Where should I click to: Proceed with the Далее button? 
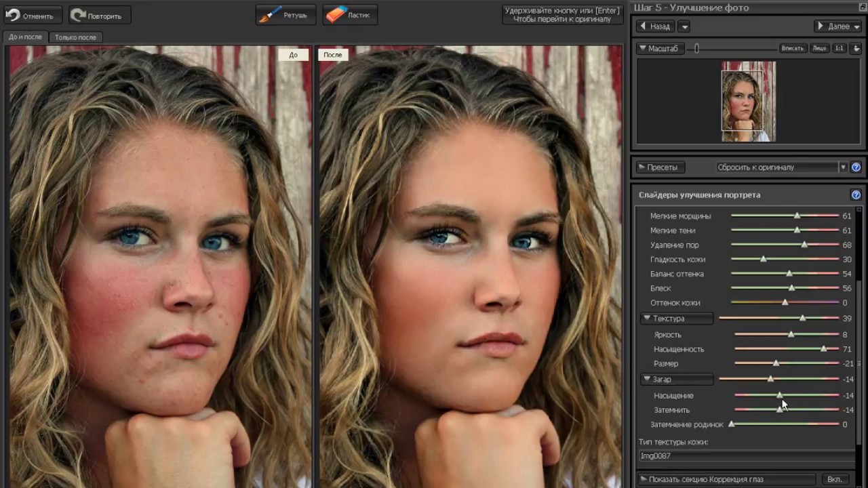[x=837, y=26]
